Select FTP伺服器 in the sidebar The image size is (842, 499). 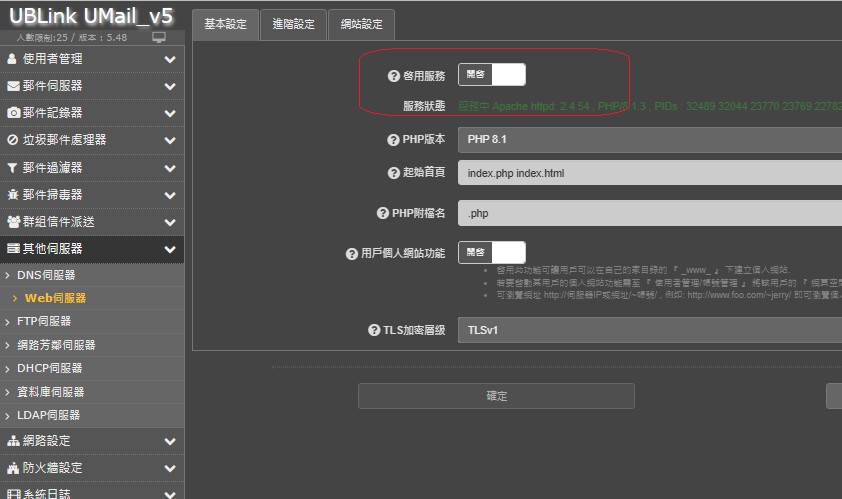[44, 321]
